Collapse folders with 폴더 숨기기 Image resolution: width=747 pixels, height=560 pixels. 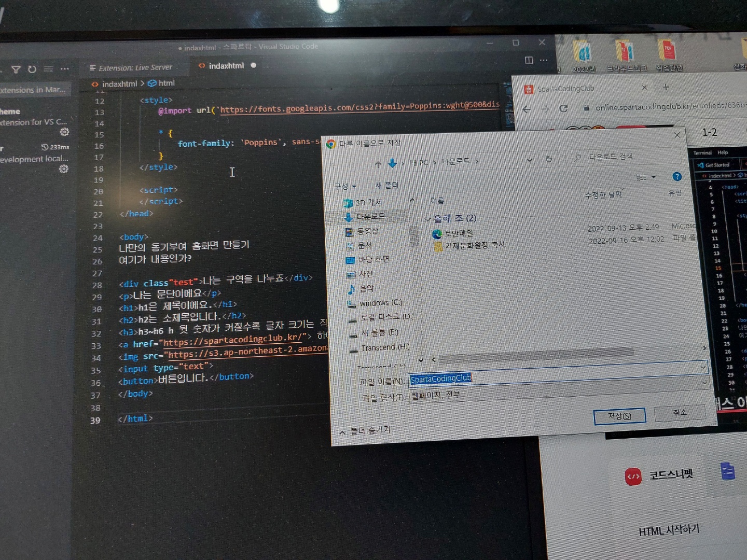[x=365, y=431]
